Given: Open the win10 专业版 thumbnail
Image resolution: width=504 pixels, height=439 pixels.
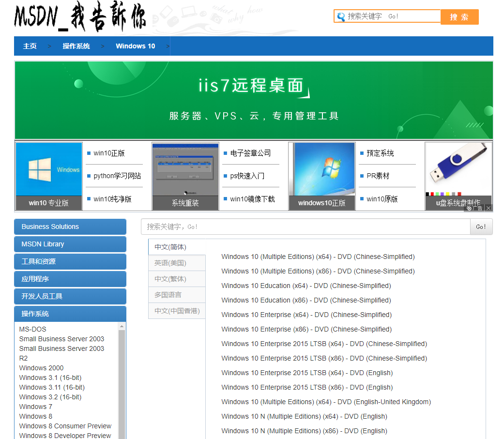Looking at the screenshot, I should [x=49, y=177].
